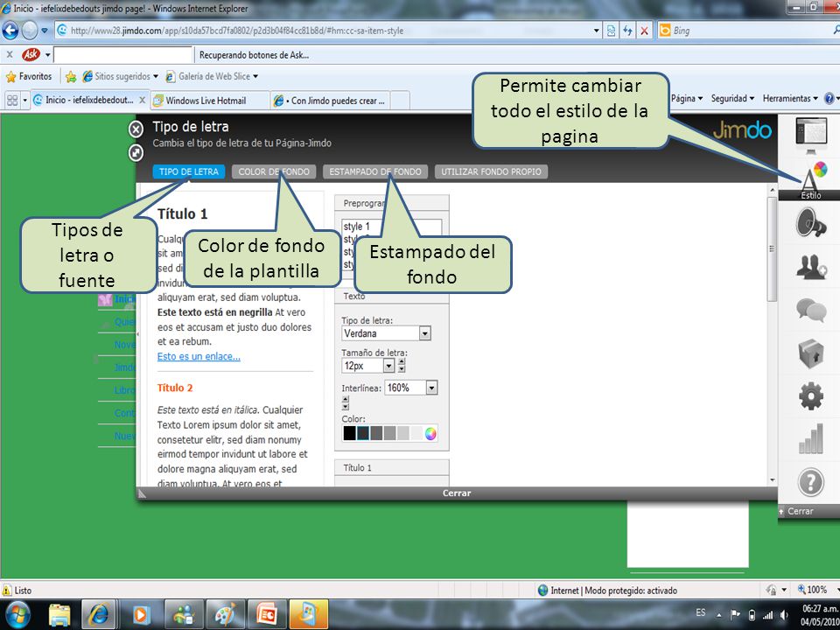Click the blue browser help icon
The image size is (840, 630).
pos(829,99)
